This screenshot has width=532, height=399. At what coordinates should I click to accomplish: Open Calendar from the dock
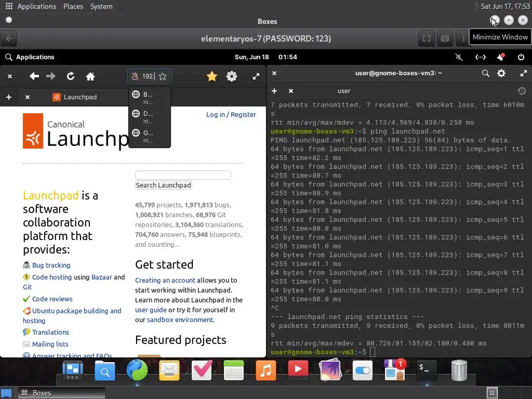click(234, 370)
